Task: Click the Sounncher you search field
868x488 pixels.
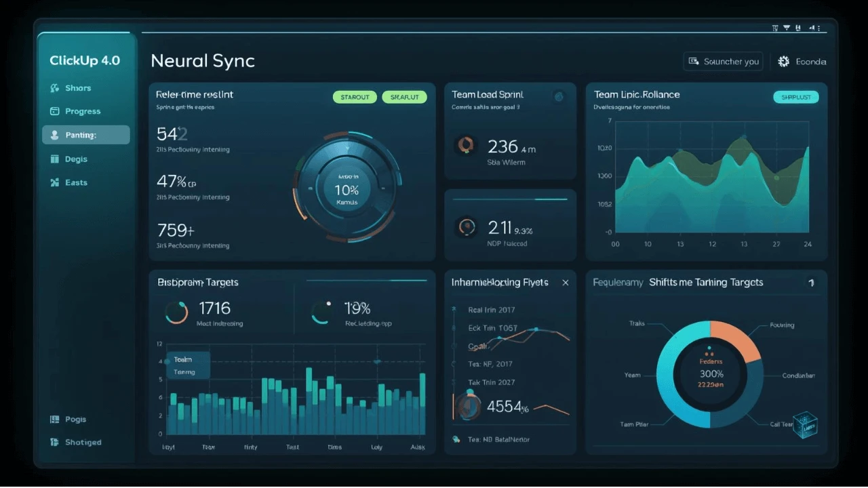Action: (723, 62)
